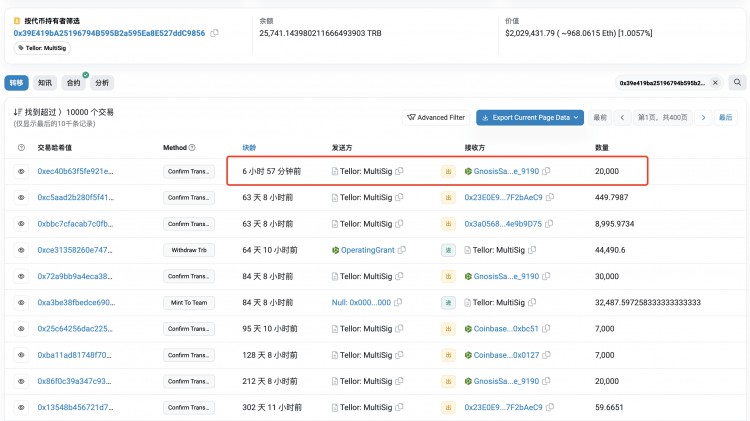Open the Export Current Page Data dropdown
750x421 pixels.
(530, 117)
